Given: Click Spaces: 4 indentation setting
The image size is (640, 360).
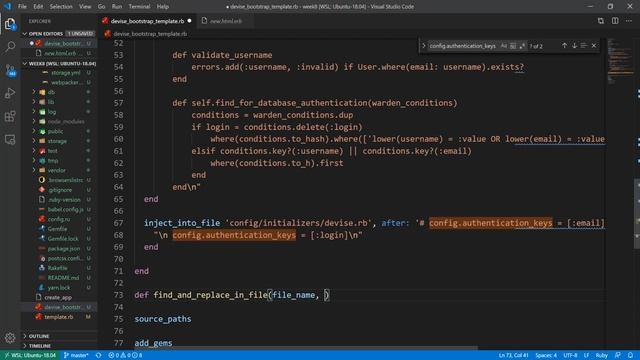Looking at the screenshot, I should [x=546, y=355].
